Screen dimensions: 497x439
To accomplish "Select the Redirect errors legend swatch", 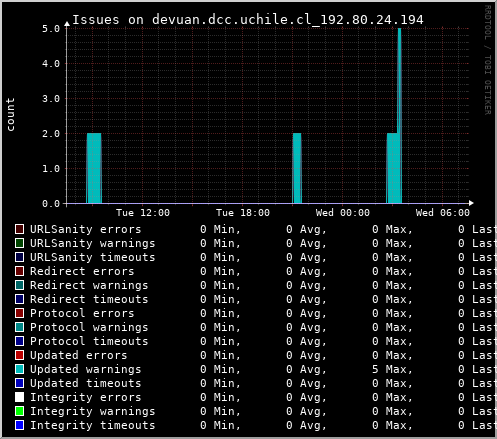I will [19, 271].
